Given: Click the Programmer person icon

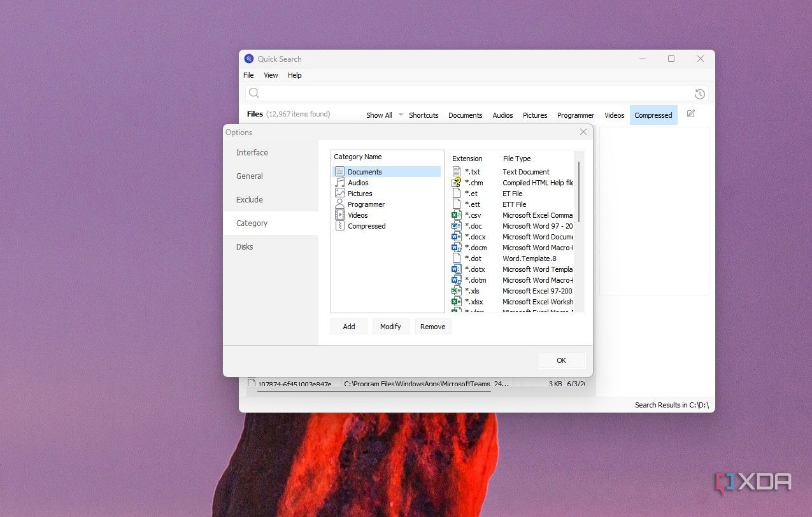Looking at the screenshot, I should [x=340, y=204].
